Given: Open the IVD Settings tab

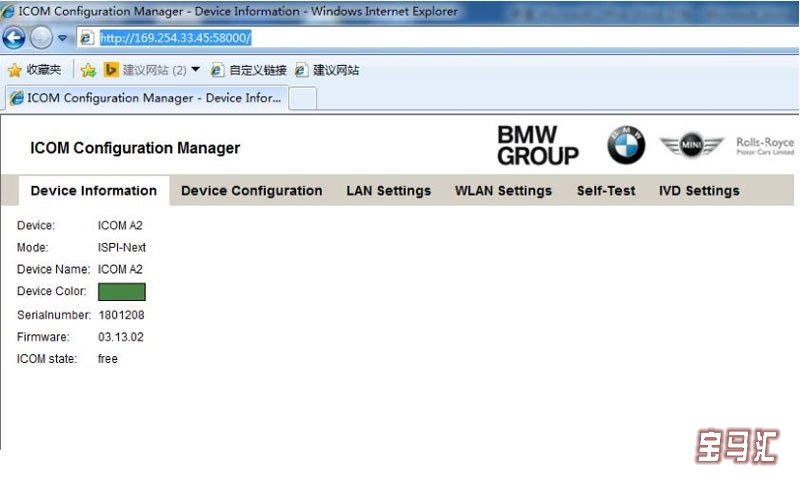Looking at the screenshot, I should [699, 191].
